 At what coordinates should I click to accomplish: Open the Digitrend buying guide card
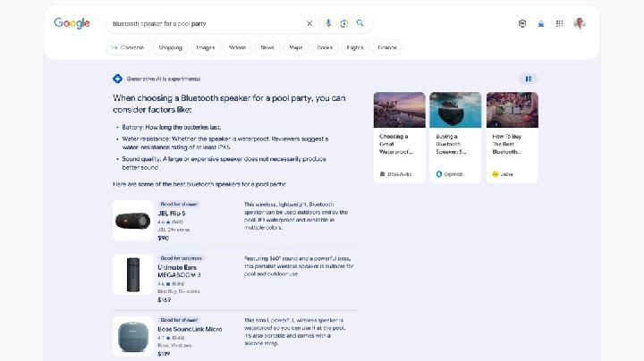pos(455,138)
